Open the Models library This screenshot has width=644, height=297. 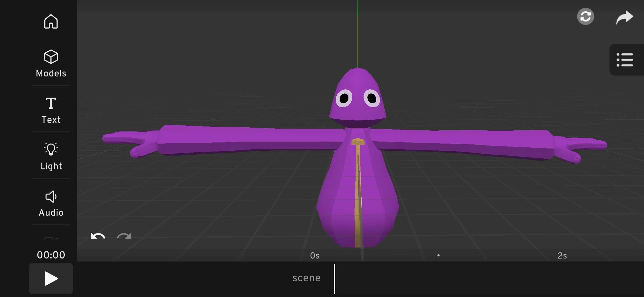(x=51, y=63)
